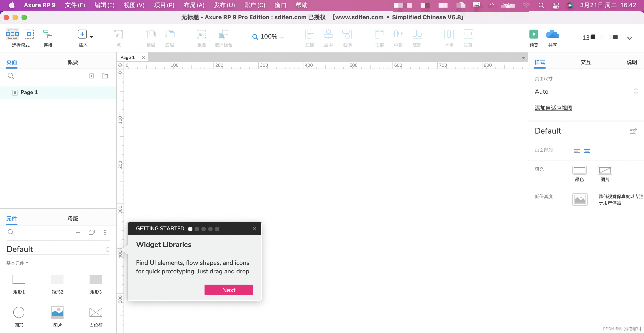Screen dimensions: 644x333
Task: Click the green 预览 preview button
Action: [x=534, y=34]
